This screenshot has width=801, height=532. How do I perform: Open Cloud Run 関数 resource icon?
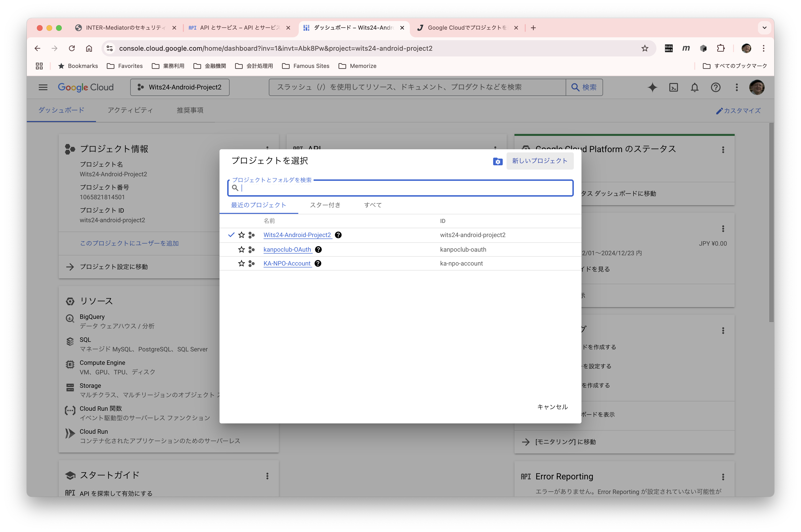coord(70,410)
